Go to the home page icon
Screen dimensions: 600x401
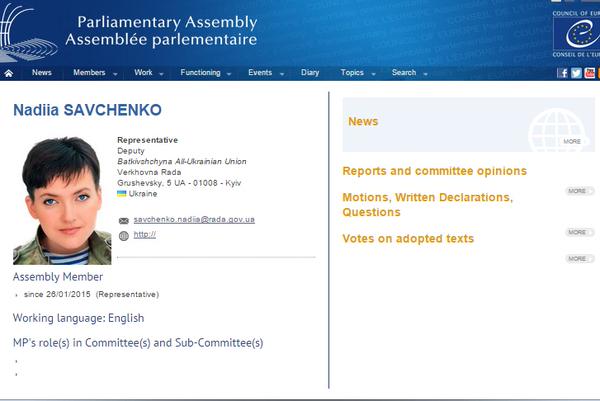(x=9, y=73)
